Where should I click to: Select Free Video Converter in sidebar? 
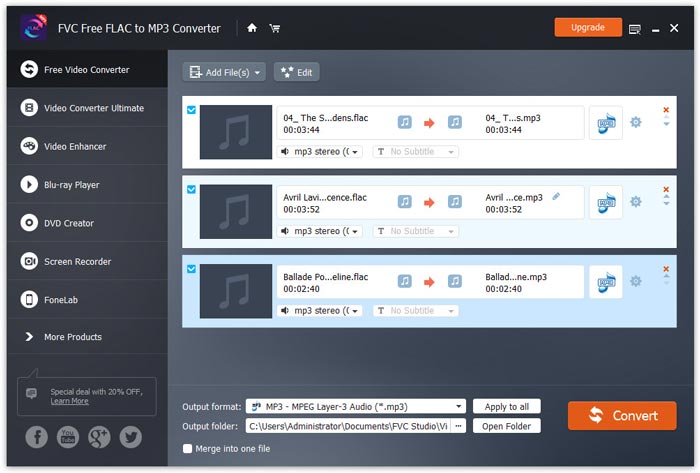point(88,70)
